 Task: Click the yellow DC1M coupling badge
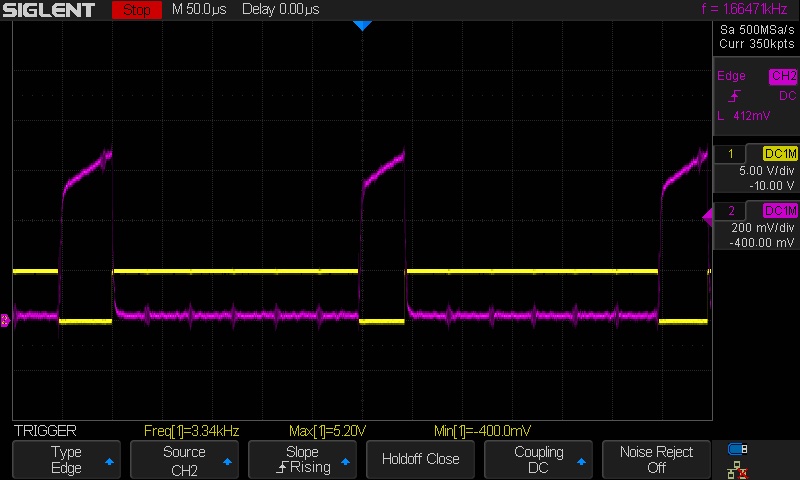click(x=780, y=154)
